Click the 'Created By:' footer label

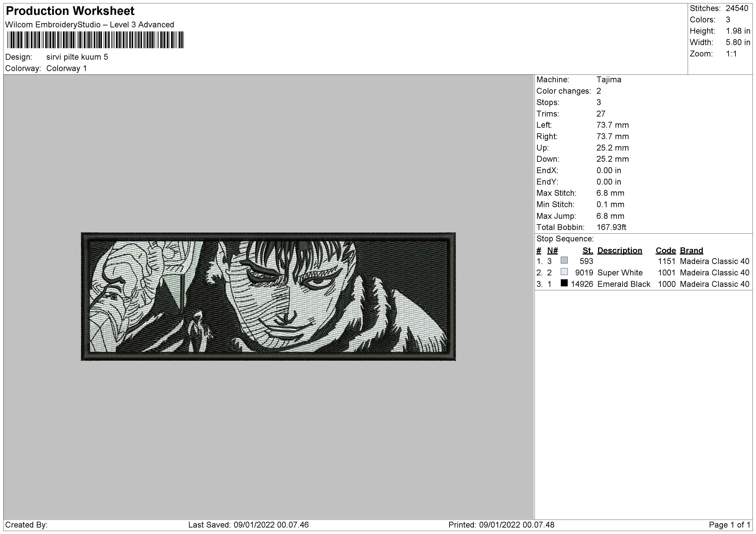[x=26, y=525]
